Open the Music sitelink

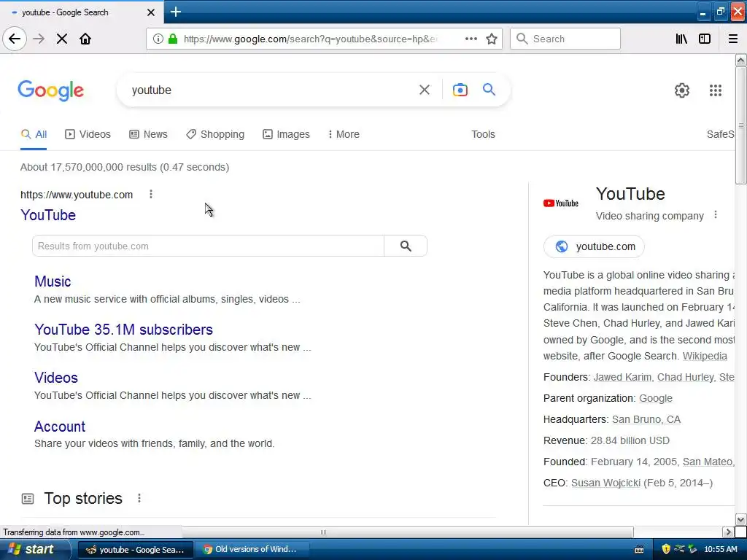point(53,281)
